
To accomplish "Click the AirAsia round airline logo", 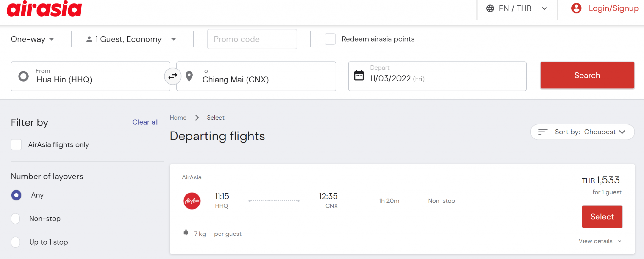I will tap(192, 201).
